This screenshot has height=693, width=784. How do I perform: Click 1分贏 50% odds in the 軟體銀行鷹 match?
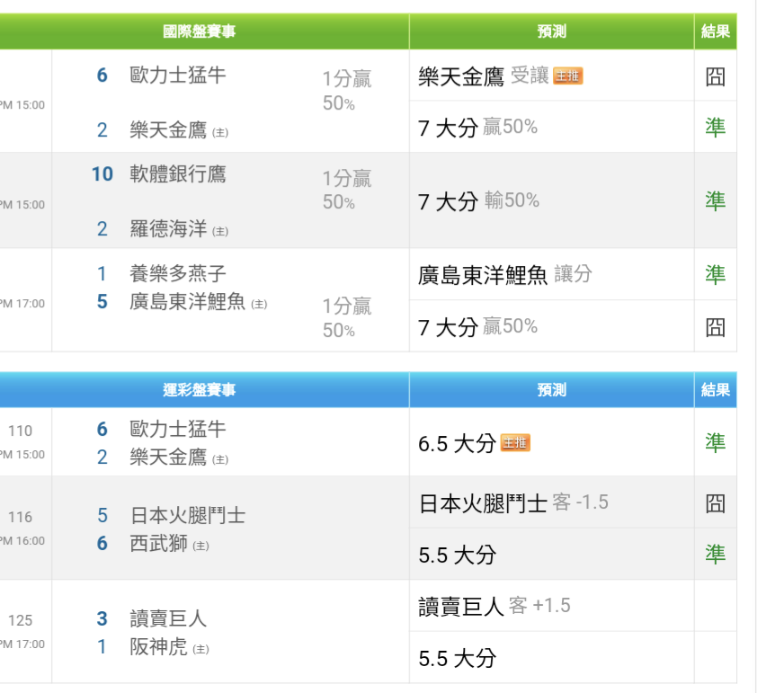[347, 190]
